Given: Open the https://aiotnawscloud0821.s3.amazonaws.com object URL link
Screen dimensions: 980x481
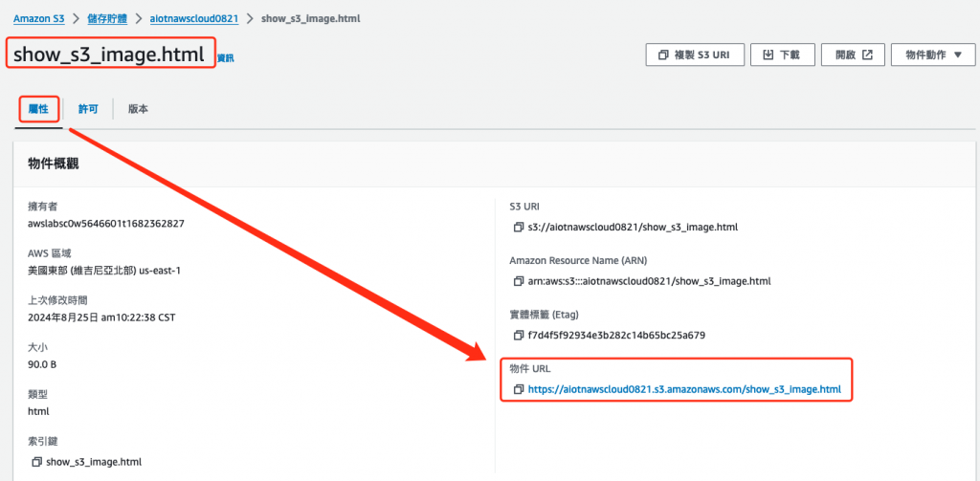Looking at the screenshot, I should click(684, 389).
